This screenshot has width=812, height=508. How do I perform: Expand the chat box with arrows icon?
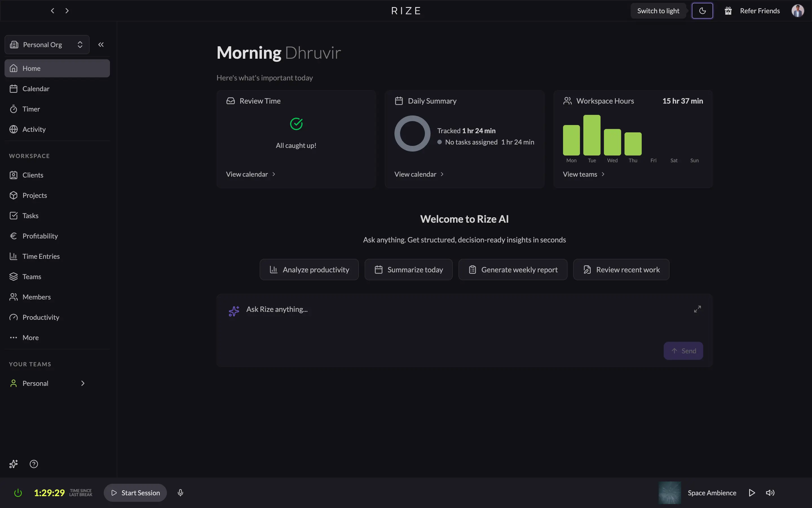[x=697, y=309]
